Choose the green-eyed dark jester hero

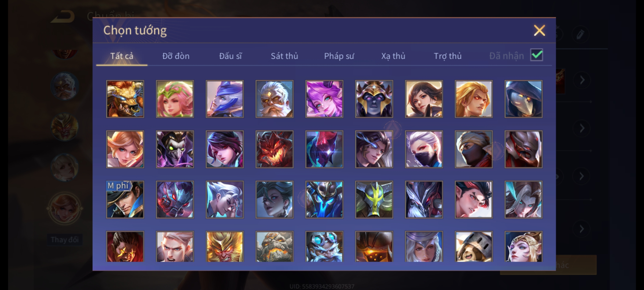pyautogui.click(x=175, y=149)
